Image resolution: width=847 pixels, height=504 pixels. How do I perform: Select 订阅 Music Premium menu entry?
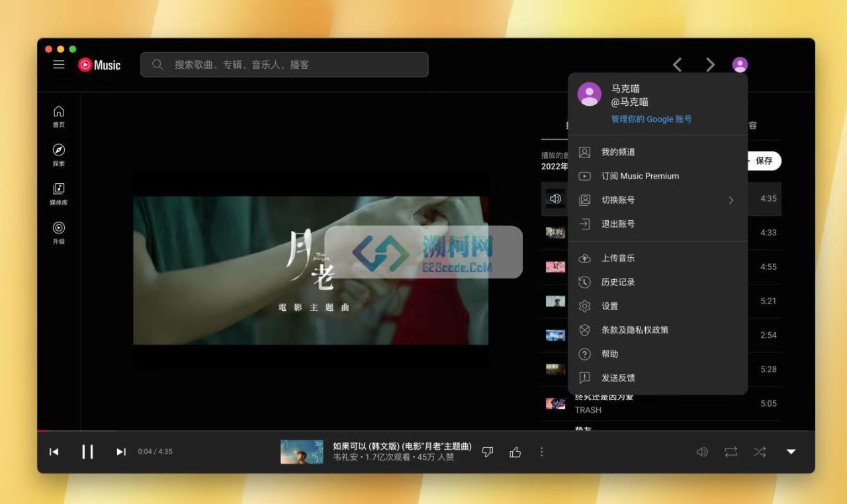pyautogui.click(x=658, y=176)
